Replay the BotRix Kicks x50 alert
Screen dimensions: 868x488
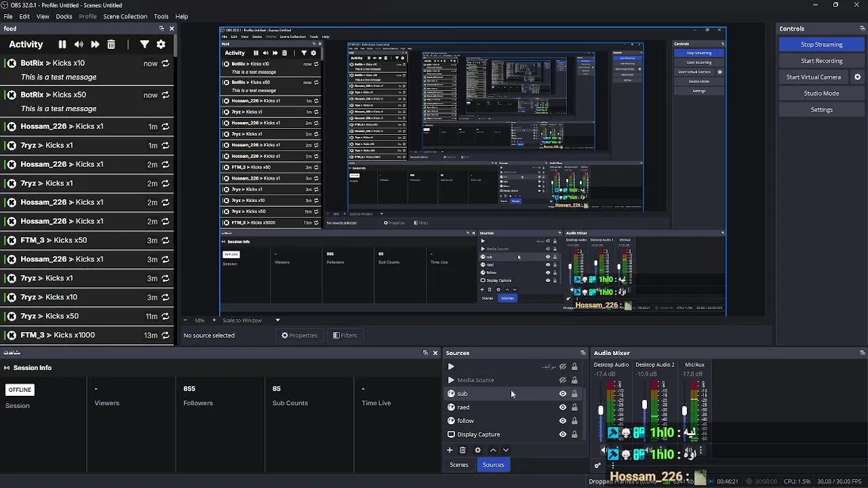165,95
